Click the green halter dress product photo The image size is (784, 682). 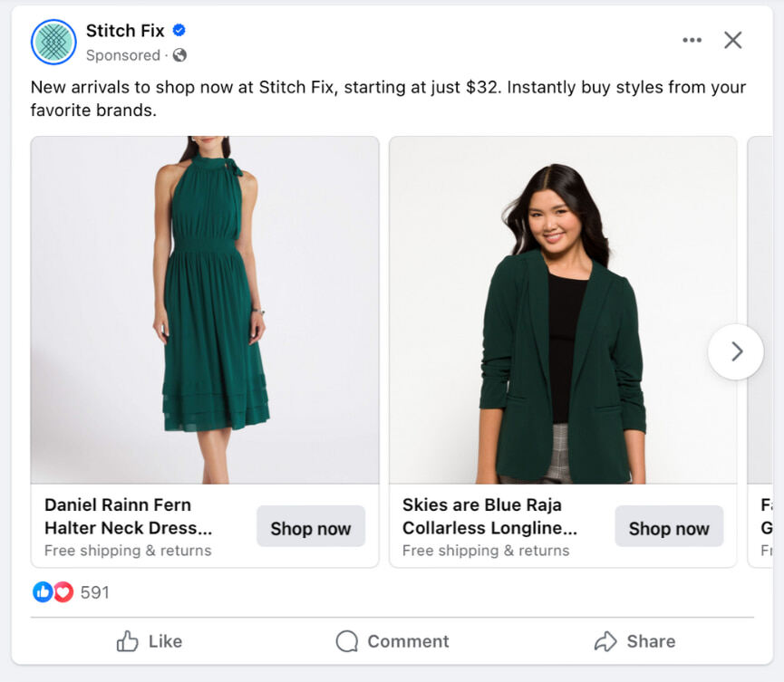pyautogui.click(x=204, y=308)
